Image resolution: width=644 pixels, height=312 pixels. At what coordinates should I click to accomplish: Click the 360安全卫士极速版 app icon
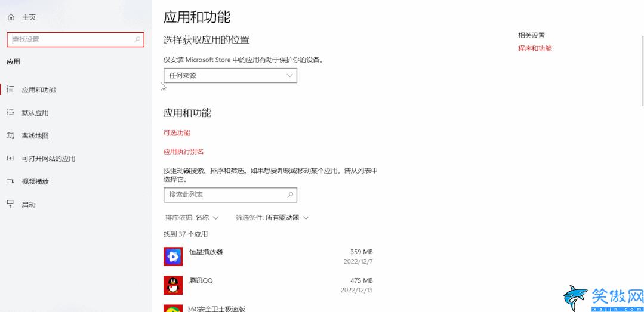[x=173, y=308]
